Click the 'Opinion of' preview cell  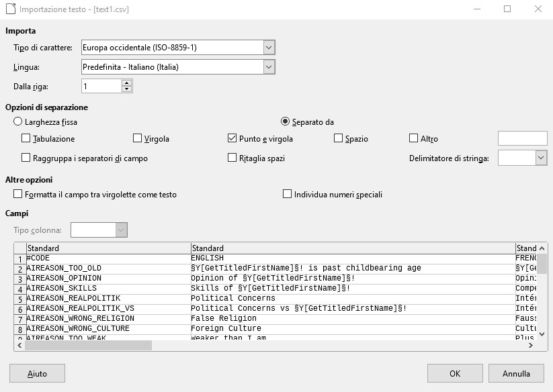[x=353, y=279]
